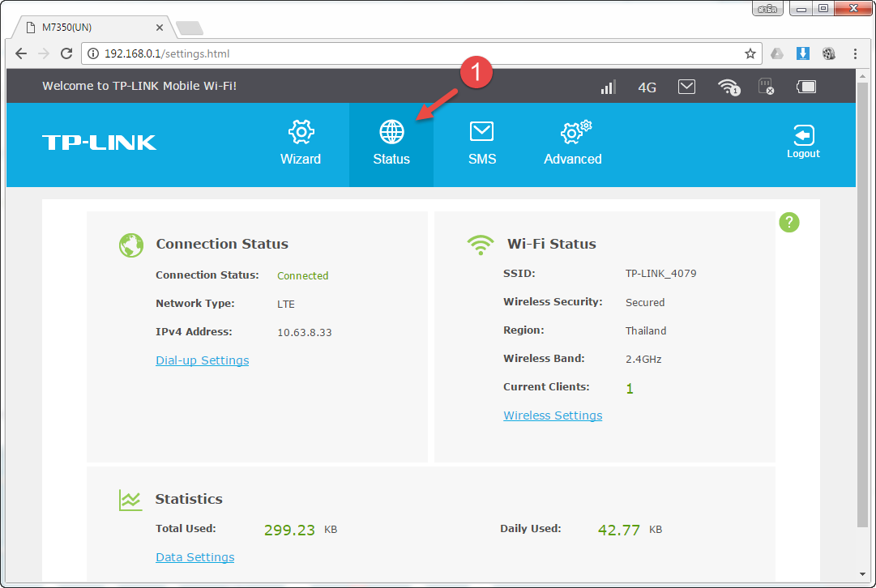This screenshot has width=876, height=588.
Task: Click the blue download extension icon
Action: 803,53
